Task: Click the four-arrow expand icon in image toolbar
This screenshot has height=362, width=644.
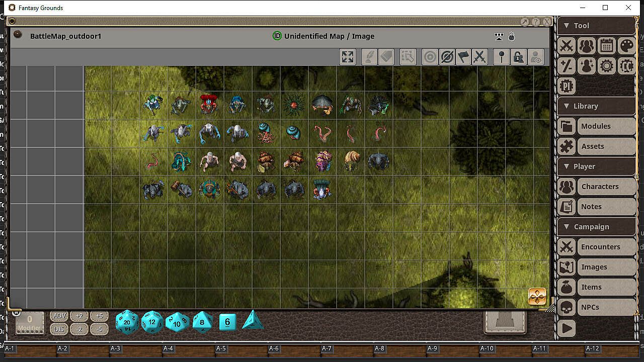Action: click(348, 57)
